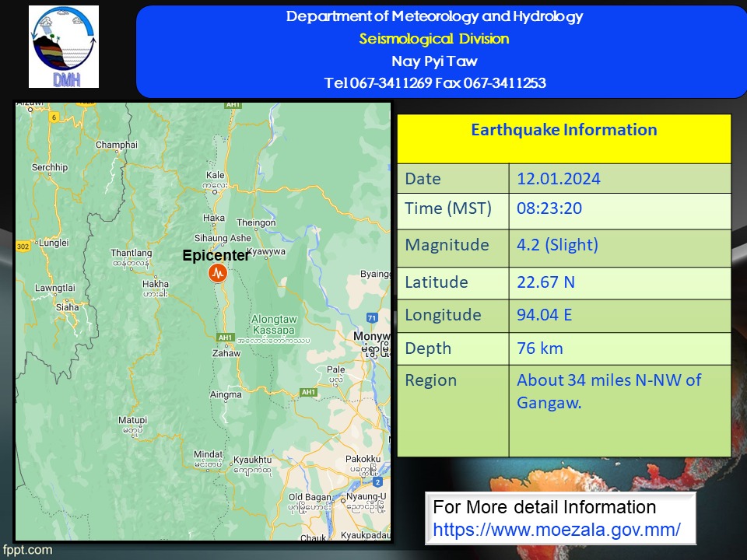The width and height of the screenshot is (747, 560).
Task: Click the 08:23:20 time value cell
Action: coord(549,208)
